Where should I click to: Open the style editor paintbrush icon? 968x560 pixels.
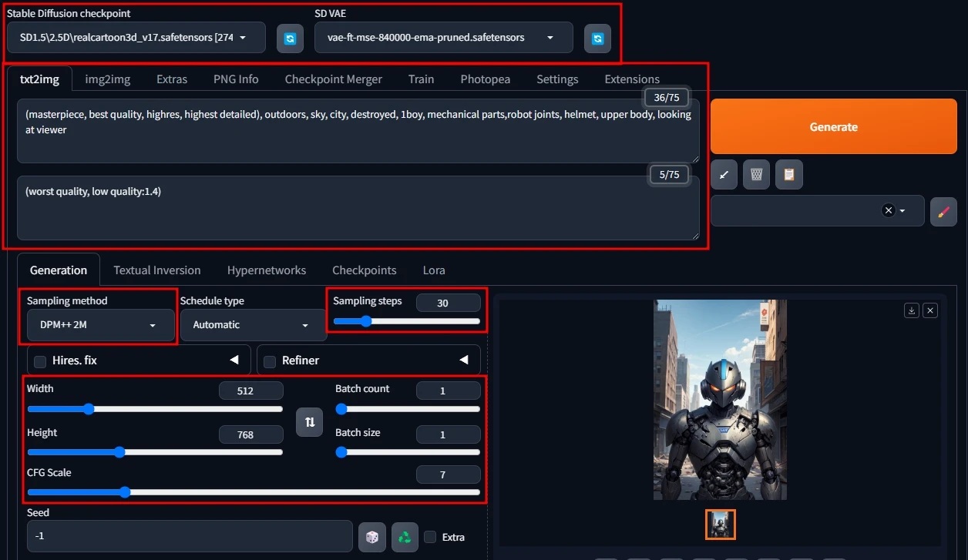[x=943, y=211]
